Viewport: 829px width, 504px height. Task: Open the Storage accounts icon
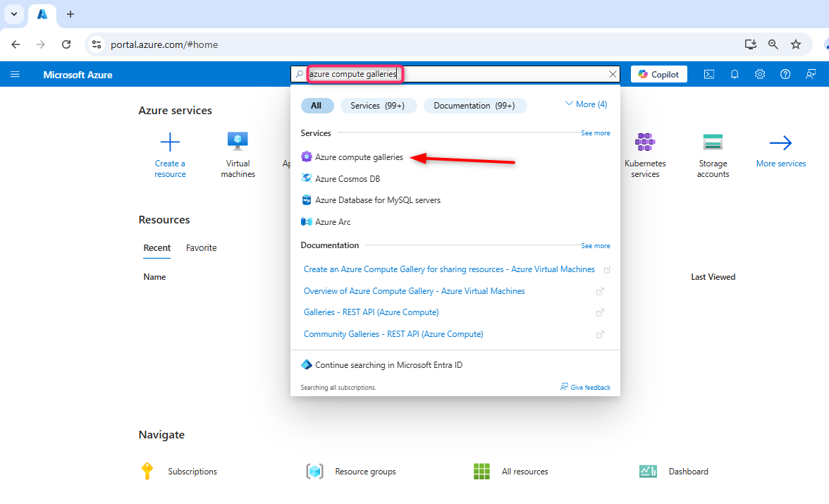713,142
